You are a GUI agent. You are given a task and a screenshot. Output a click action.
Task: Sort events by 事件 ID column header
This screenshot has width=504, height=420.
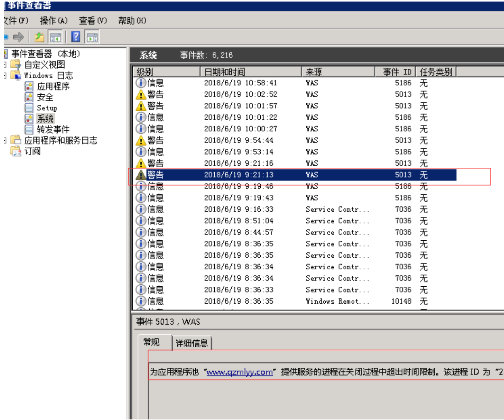[x=395, y=72]
